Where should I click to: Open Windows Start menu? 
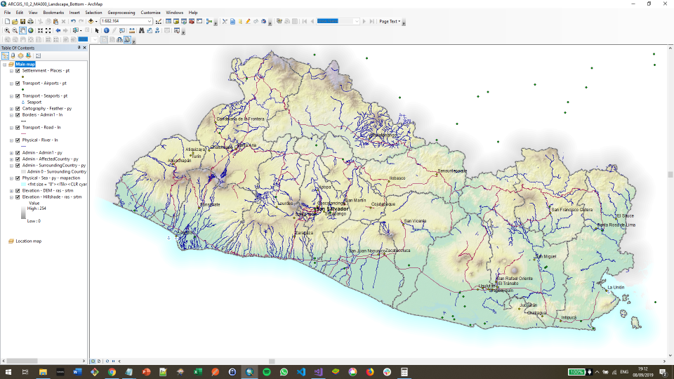(x=8, y=372)
